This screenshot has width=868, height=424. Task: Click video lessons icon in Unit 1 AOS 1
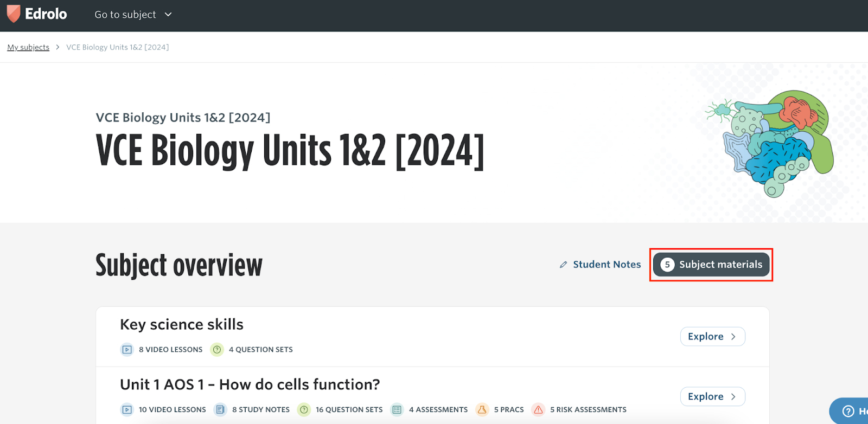click(x=127, y=410)
